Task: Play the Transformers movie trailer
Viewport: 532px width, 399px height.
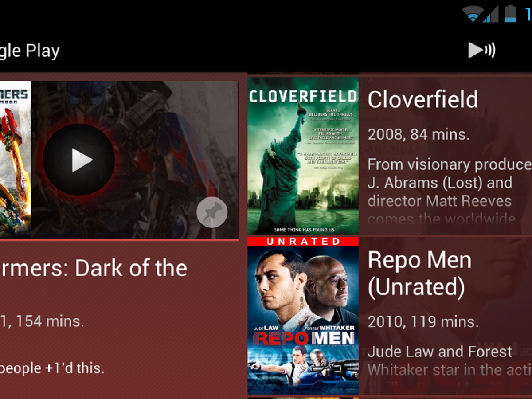Action: point(79,160)
